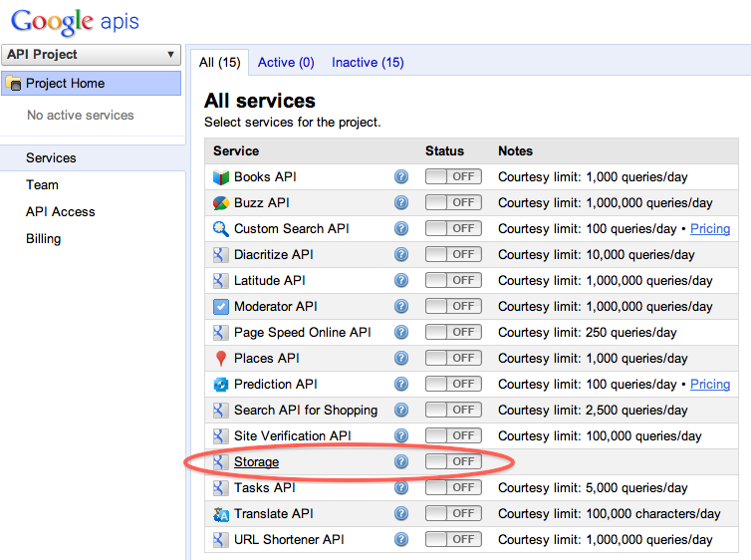This screenshot has height=560, width=751.
Task: Enable the Latitude API switch
Action: point(453,280)
